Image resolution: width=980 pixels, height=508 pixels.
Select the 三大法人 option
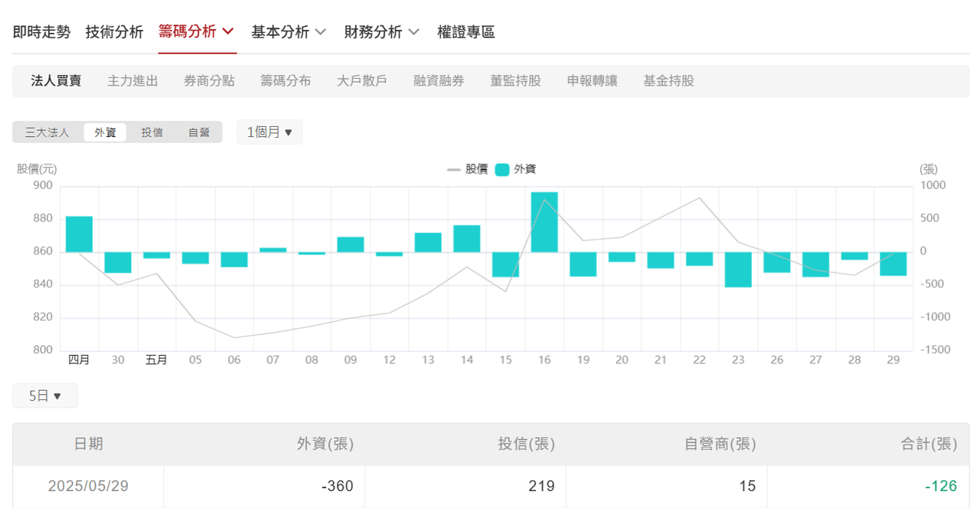point(47,132)
